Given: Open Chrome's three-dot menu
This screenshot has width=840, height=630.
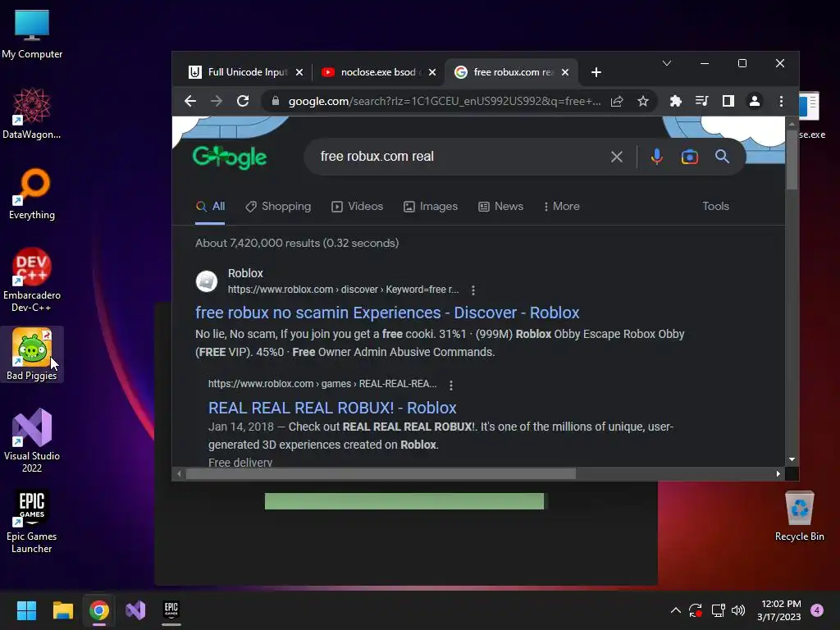Looking at the screenshot, I should pos(781,101).
